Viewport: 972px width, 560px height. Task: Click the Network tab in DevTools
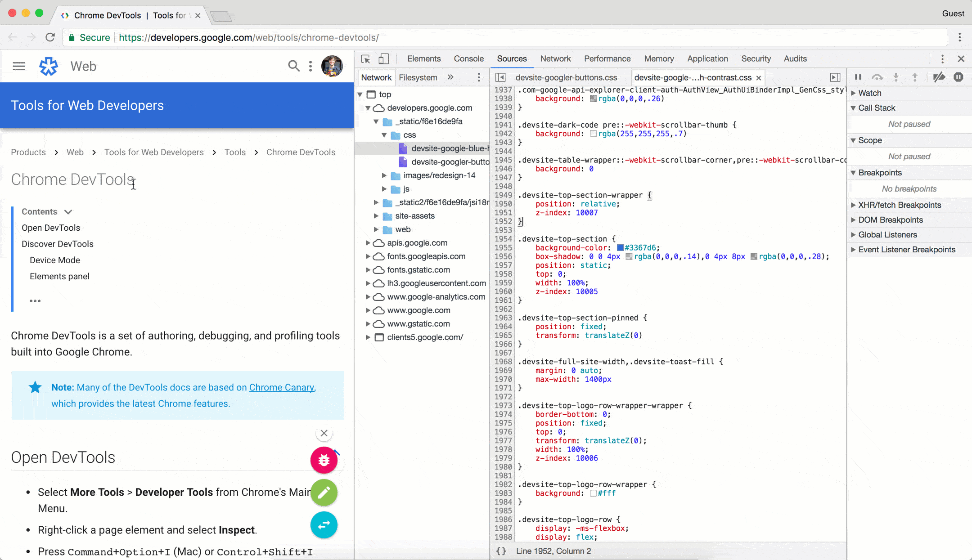555,59
